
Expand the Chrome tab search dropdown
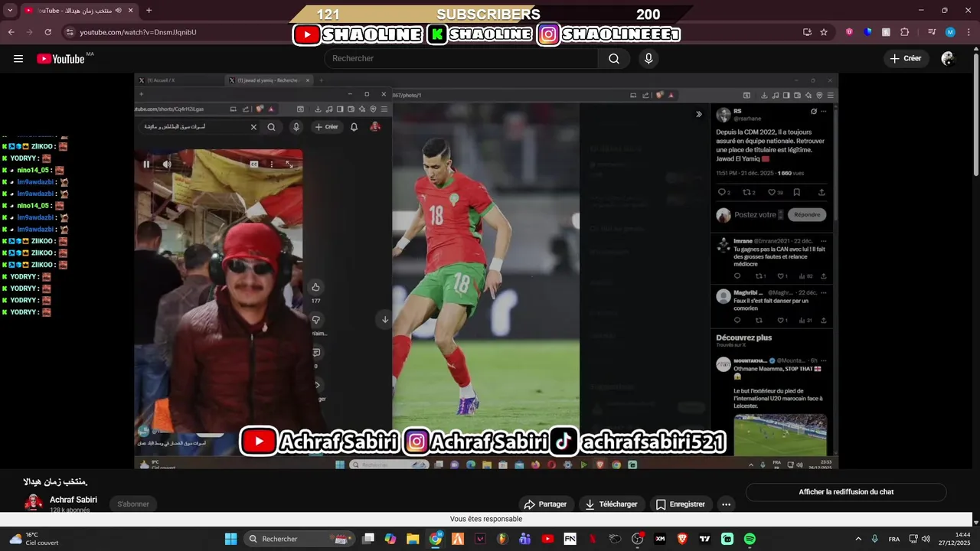[x=11, y=11]
